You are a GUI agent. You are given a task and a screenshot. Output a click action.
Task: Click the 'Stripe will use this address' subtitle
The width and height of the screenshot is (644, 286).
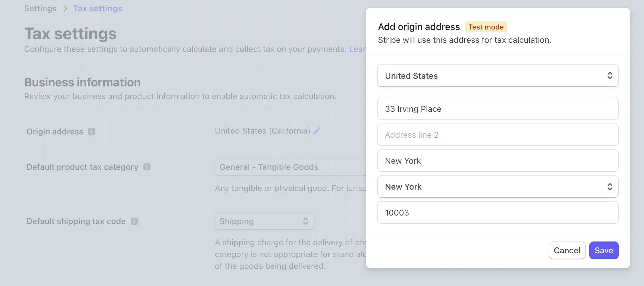[464, 40]
